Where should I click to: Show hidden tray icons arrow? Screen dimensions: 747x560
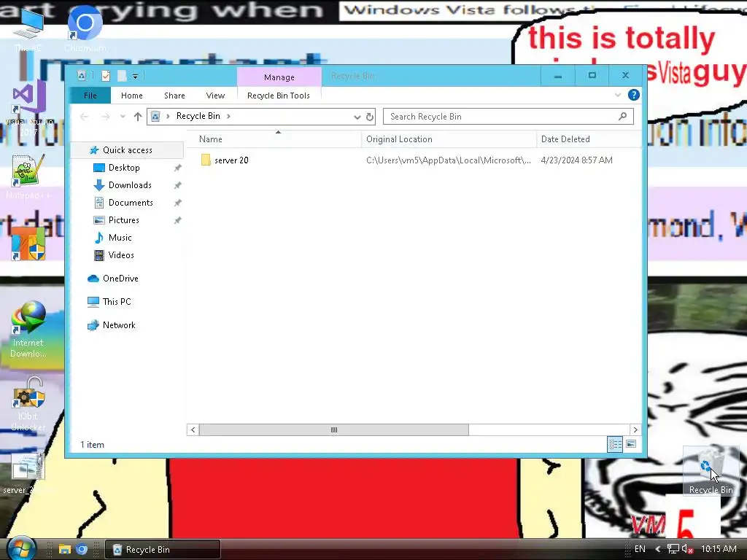point(658,549)
